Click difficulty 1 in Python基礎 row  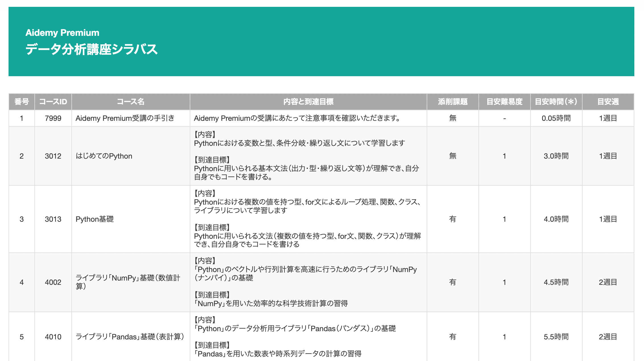pyautogui.click(x=504, y=219)
